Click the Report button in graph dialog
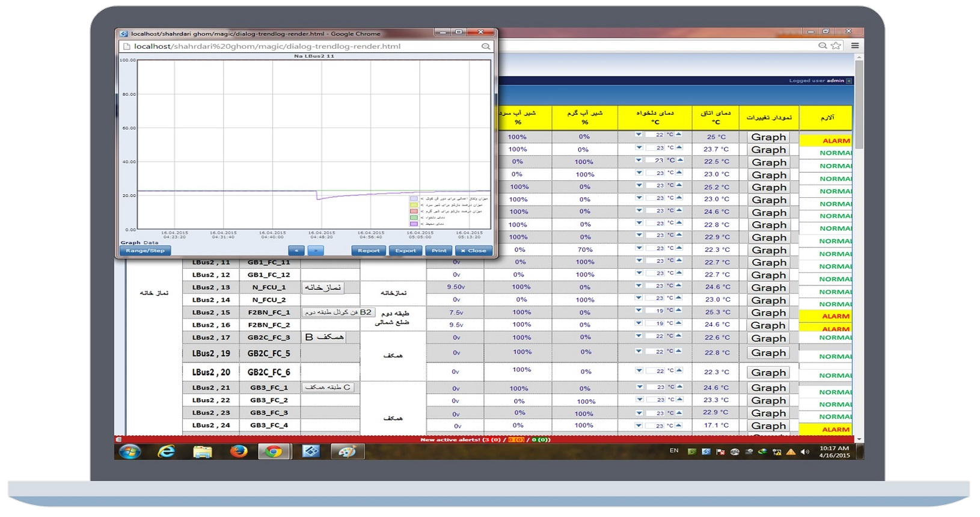Screen dimensions: 980x517 click(x=369, y=251)
